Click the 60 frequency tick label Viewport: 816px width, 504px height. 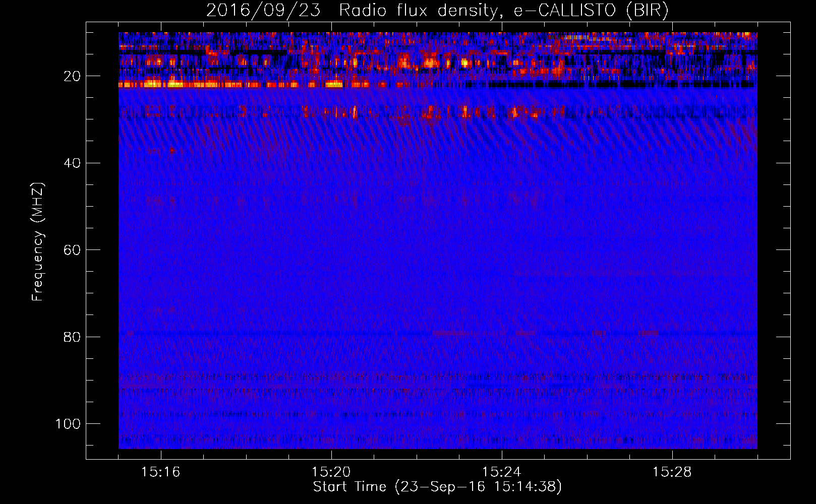(x=72, y=250)
